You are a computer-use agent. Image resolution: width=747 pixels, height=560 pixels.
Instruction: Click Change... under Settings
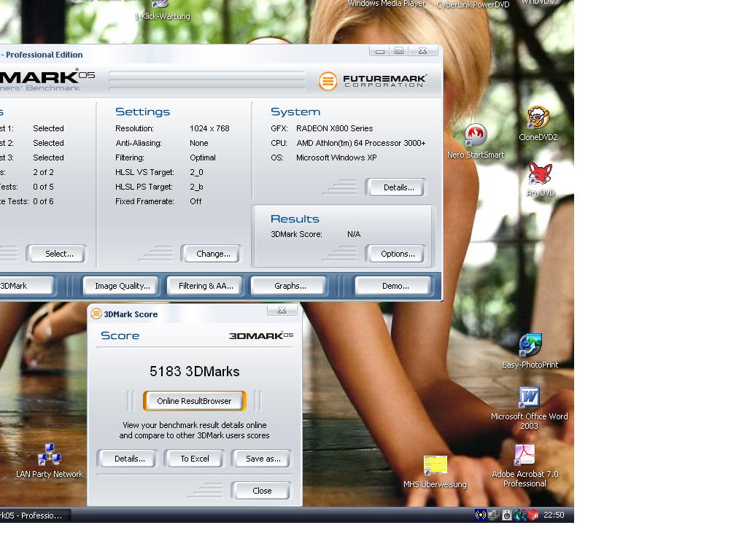click(211, 254)
